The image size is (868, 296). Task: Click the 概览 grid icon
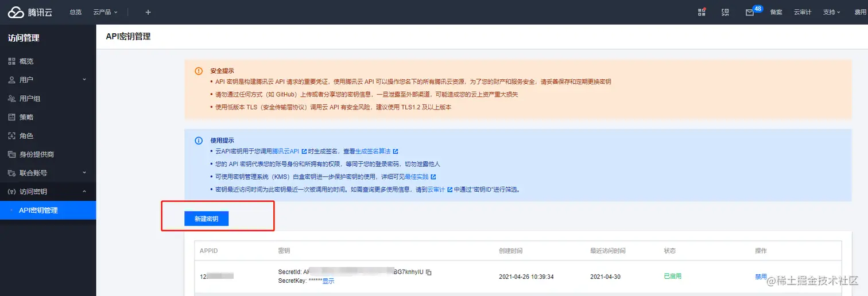(x=11, y=61)
